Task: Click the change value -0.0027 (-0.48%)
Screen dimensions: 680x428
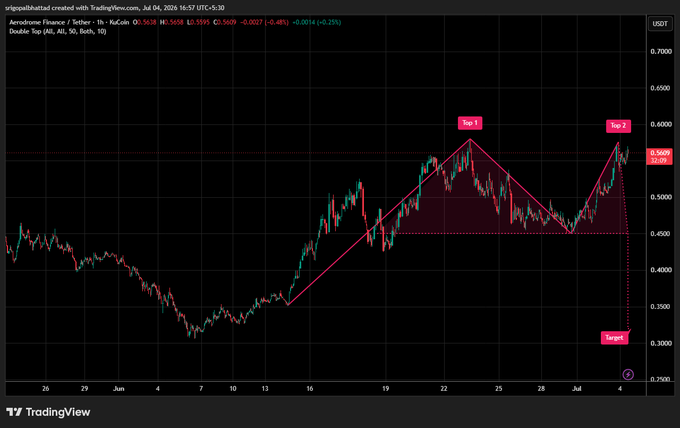Action: click(264, 22)
